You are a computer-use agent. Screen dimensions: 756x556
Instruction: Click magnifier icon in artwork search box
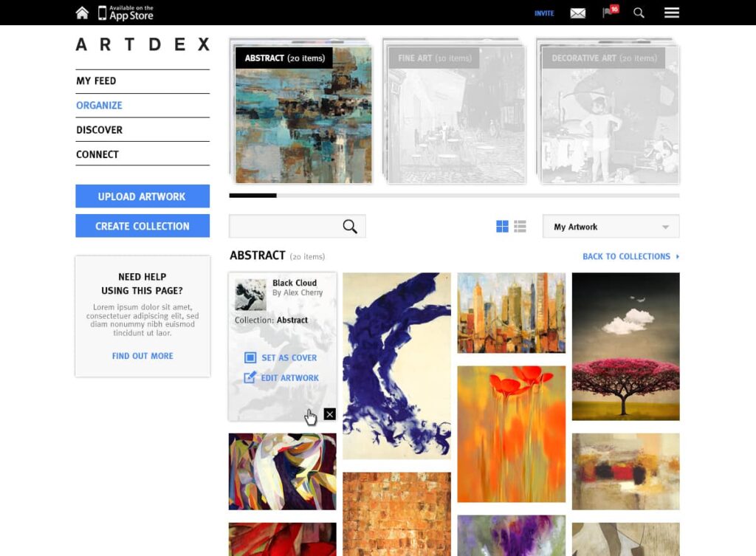[x=350, y=227]
